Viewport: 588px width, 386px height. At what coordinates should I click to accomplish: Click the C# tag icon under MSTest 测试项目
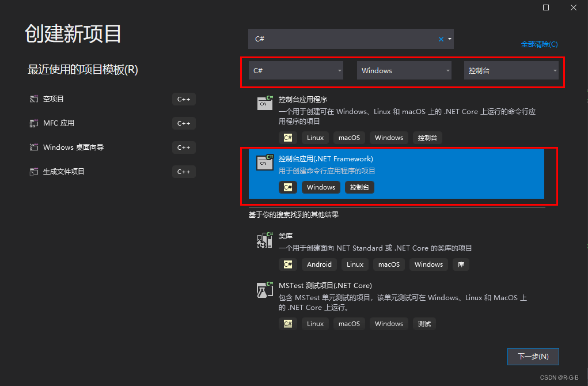(x=288, y=324)
